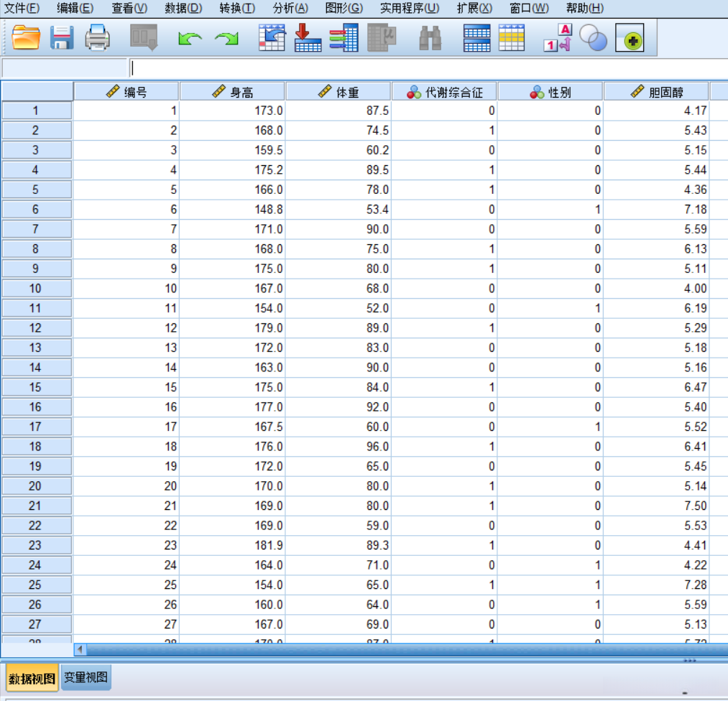Click 身高 cell with value 181.9

232,545
